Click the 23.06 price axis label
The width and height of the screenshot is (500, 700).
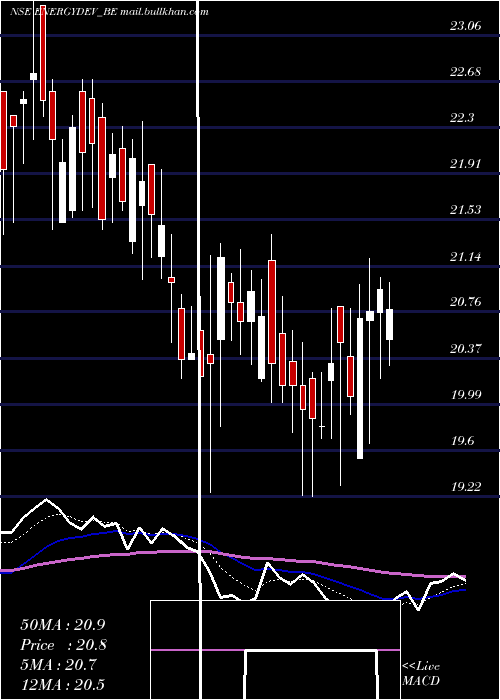click(465, 26)
